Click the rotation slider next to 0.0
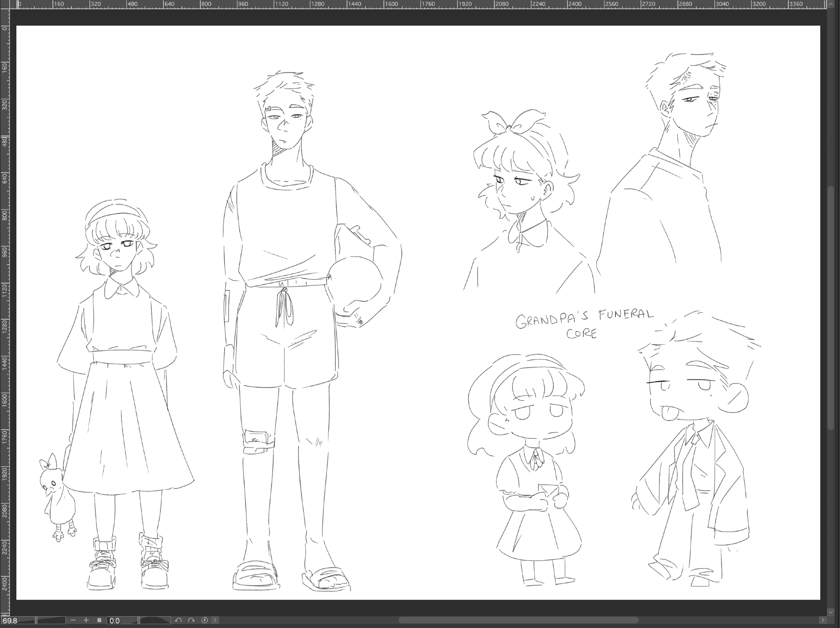The width and height of the screenshot is (840, 628). coord(155,620)
